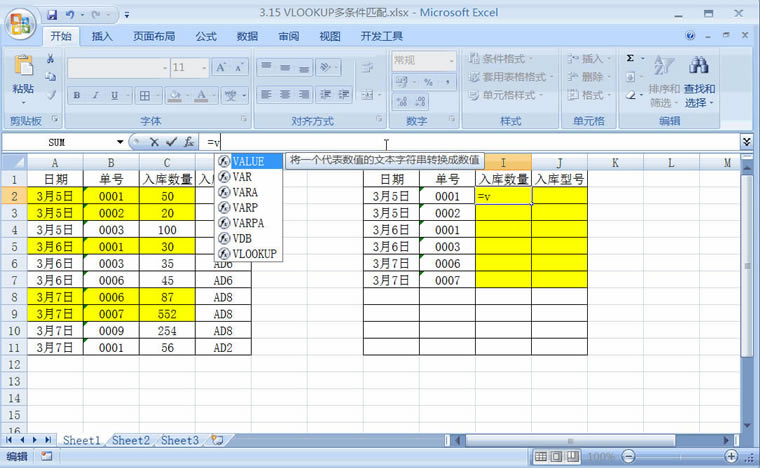
Task: Cut with the scissors icon
Action: [50, 59]
